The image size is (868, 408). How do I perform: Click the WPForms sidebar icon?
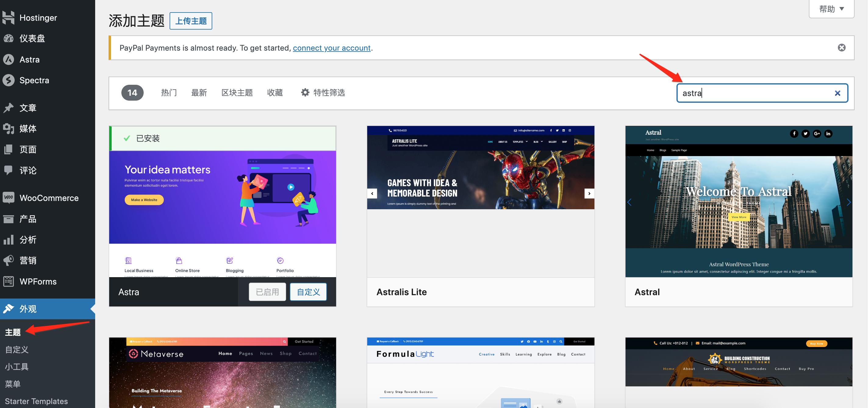9,281
